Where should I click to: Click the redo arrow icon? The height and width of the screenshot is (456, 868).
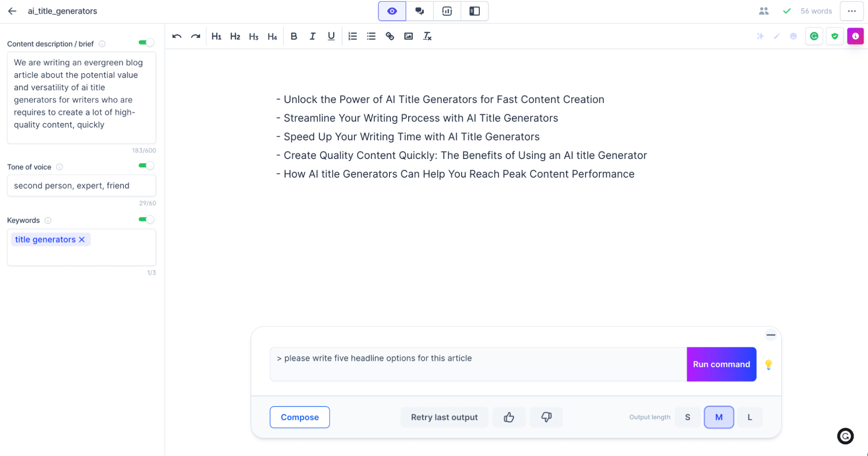tap(195, 36)
